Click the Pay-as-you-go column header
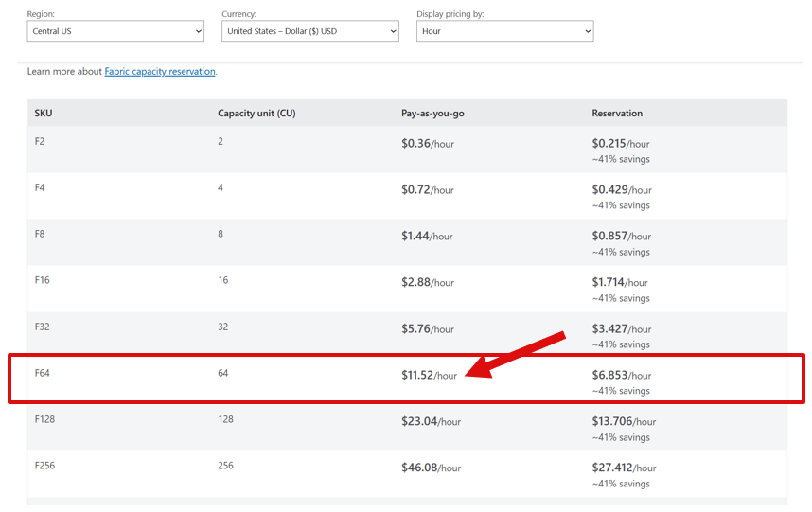This screenshot has height=512, width=812. click(x=432, y=113)
